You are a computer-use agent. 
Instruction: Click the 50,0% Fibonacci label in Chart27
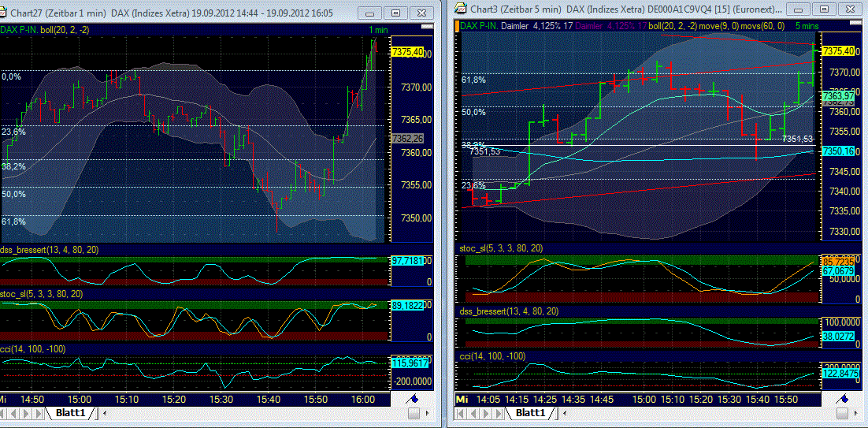click(13, 194)
